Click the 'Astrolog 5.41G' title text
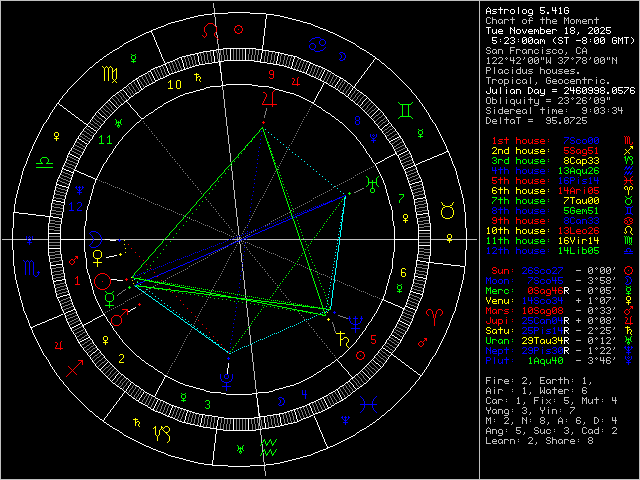This screenshot has height=480, width=640. [x=527, y=11]
